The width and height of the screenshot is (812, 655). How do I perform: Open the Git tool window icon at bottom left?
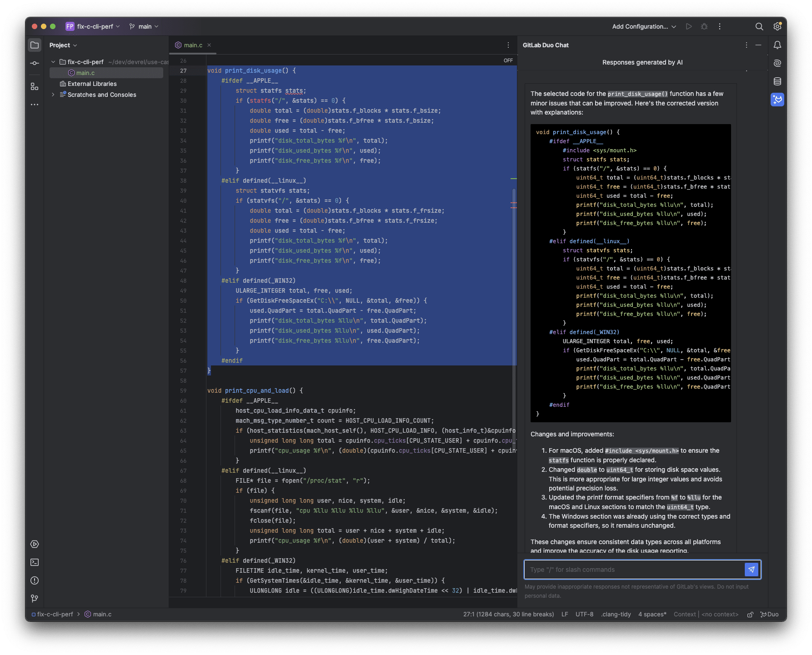(35, 599)
